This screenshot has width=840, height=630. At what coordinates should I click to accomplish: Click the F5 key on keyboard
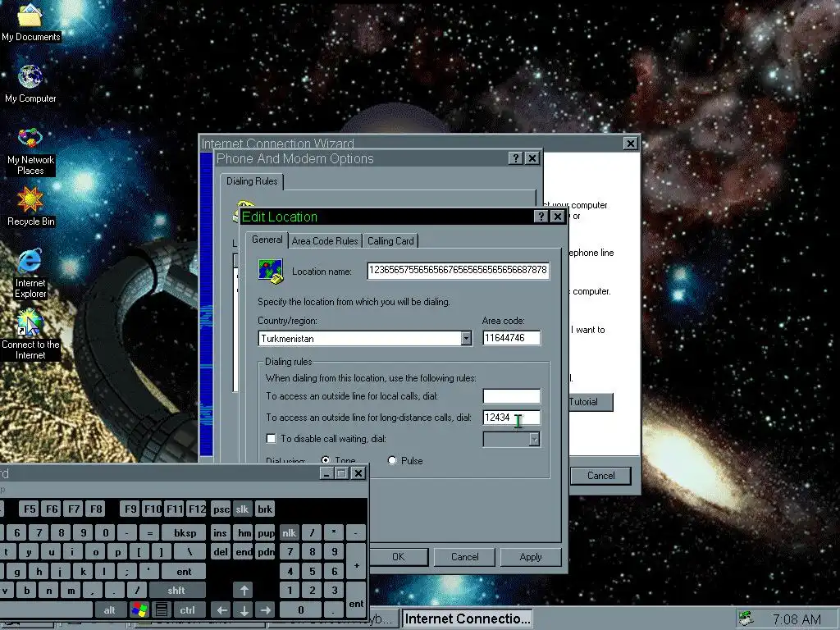click(x=30, y=509)
